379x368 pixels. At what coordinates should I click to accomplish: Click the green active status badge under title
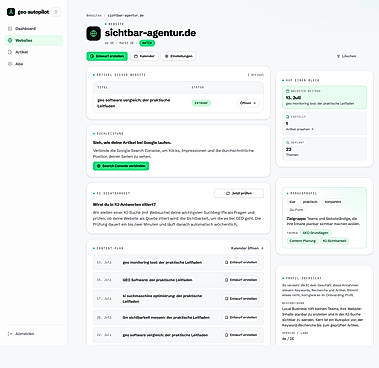pyautogui.click(x=147, y=43)
